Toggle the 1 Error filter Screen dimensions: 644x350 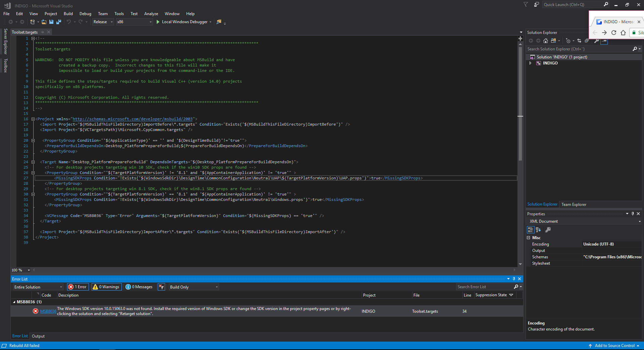tap(78, 287)
